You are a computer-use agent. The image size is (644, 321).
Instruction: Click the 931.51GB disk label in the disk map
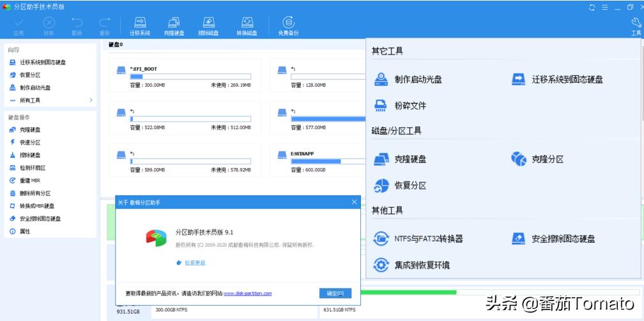click(128, 313)
